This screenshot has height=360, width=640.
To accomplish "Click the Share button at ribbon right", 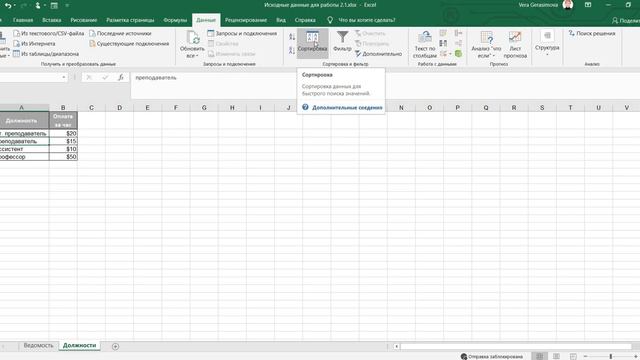I will point(625,20).
